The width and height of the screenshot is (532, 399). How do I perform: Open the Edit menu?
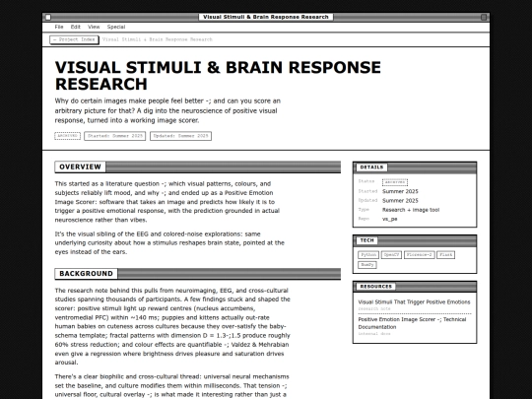(x=75, y=27)
